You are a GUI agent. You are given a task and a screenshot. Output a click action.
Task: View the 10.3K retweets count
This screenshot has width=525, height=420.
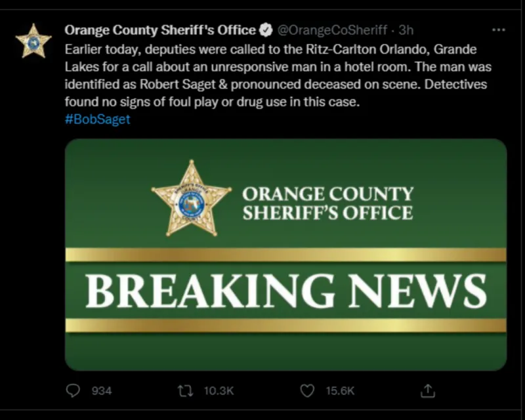point(219,391)
